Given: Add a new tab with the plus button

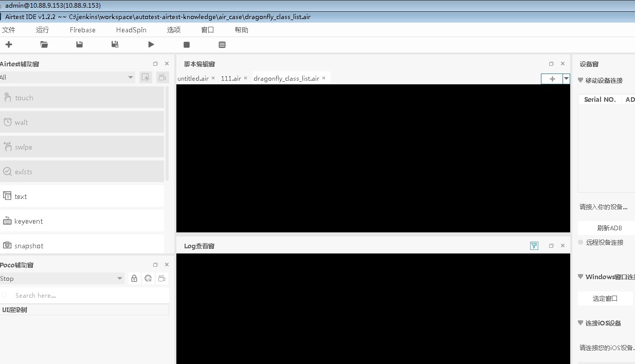Looking at the screenshot, I should click(x=552, y=79).
